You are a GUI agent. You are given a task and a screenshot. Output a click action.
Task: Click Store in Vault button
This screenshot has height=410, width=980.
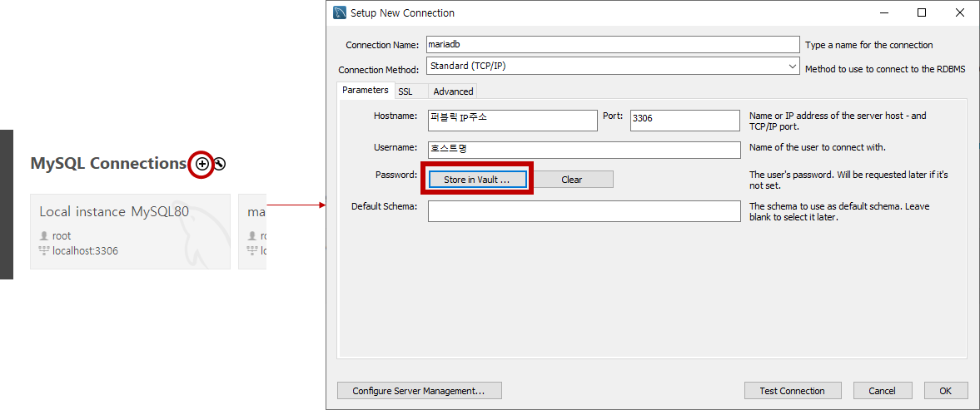coord(477,180)
